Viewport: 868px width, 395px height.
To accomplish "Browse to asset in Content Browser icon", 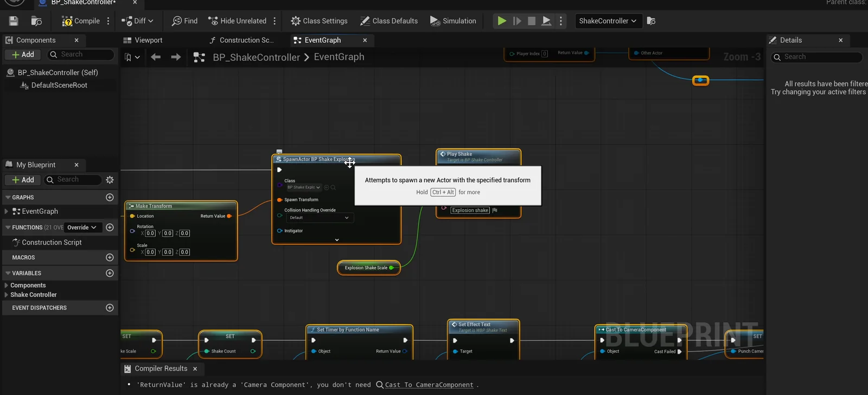I will 36,21.
